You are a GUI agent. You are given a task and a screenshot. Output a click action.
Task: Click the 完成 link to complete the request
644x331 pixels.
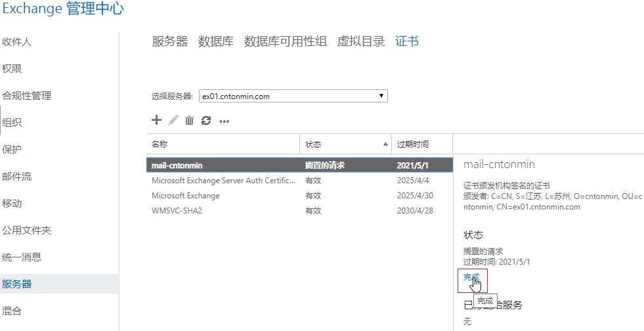tap(471, 277)
